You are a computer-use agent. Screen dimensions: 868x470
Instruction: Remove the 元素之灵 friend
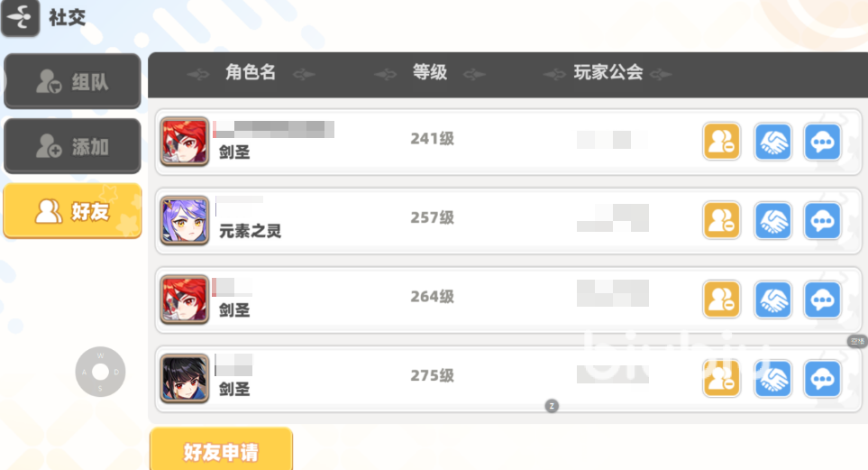pyautogui.click(x=721, y=221)
